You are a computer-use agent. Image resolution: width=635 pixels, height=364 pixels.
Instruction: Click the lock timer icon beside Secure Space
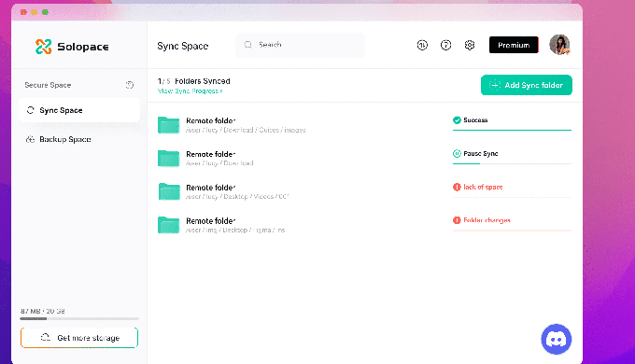point(130,85)
